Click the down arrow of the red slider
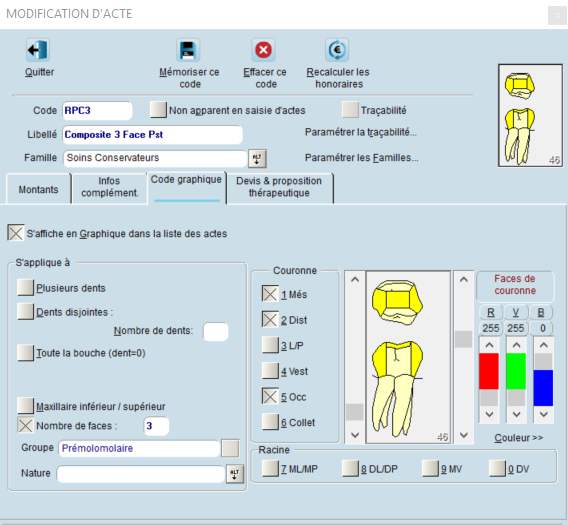This screenshot has width=568, height=525. pyautogui.click(x=489, y=414)
